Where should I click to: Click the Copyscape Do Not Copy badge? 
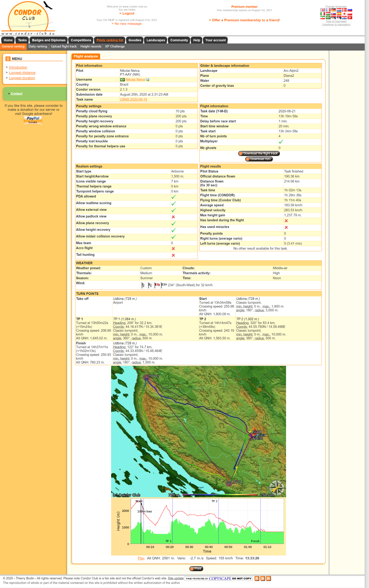point(218,578)
